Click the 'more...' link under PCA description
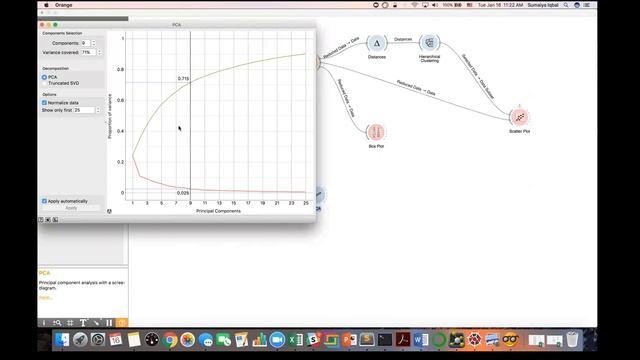Viewport: 640px width, 360px height. (46, 298)
